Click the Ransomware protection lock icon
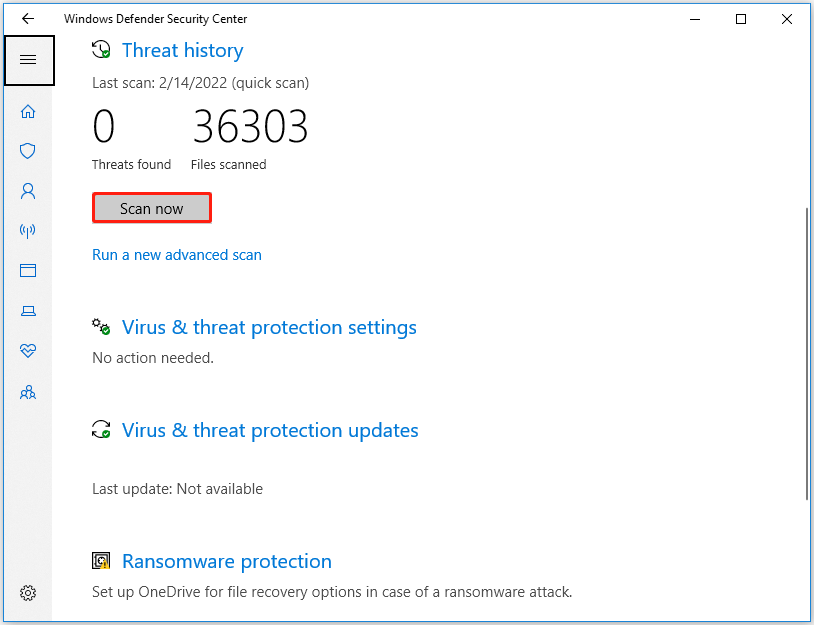The image size is (814, 625). click(x=101, y=561)
